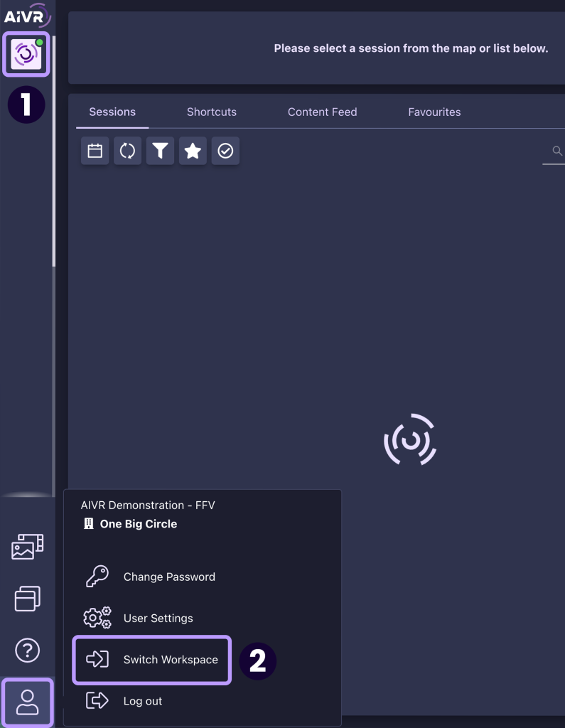Click the One Big Circle organisation name

139,524
